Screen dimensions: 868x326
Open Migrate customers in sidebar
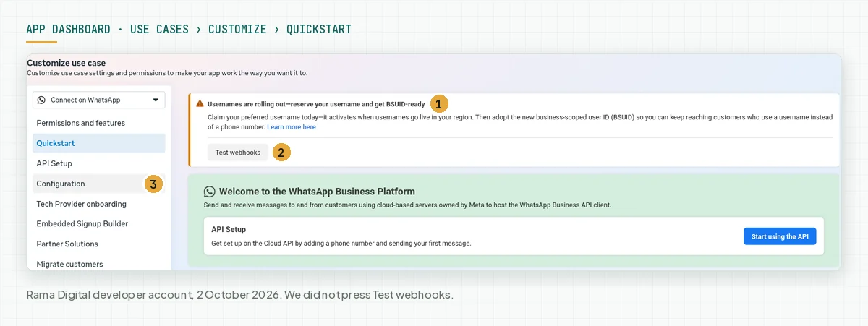(x=99, y=264)
